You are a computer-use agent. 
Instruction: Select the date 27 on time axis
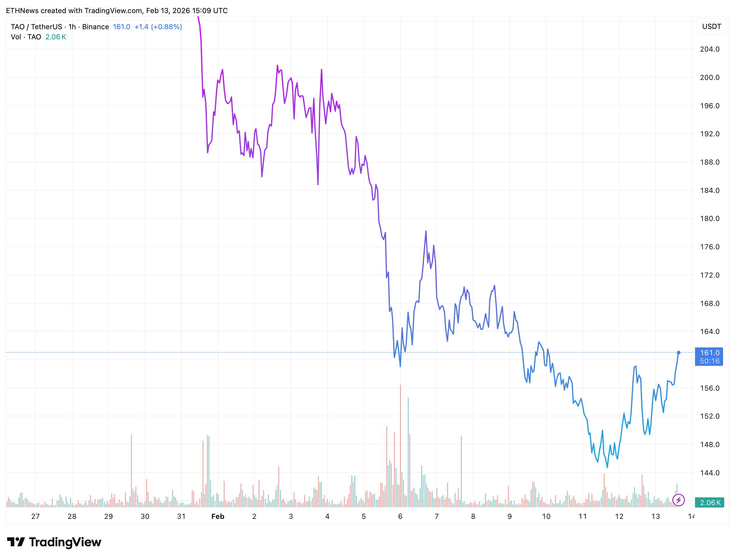pos(35,516)
